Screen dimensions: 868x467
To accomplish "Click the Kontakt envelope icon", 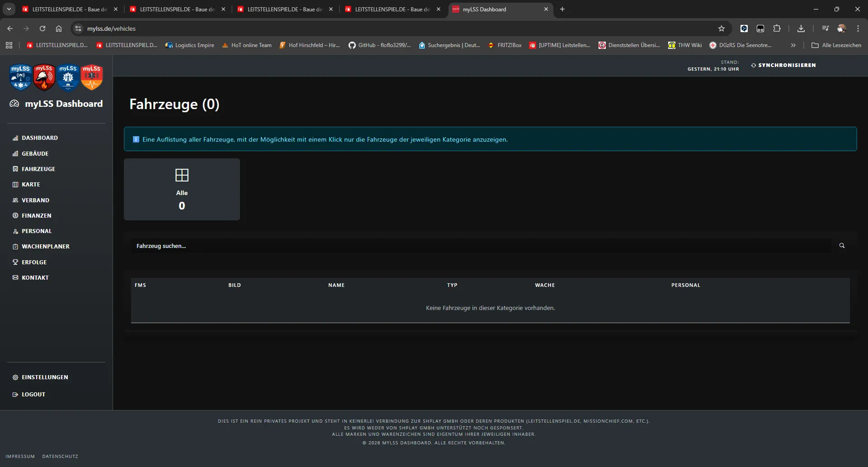I will click(x=15, y=278).
